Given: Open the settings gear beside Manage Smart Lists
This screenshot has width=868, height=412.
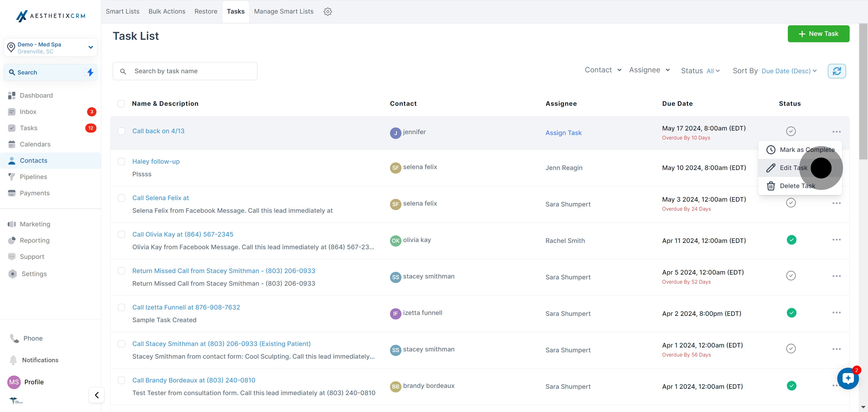Looking at the screenshot, I should click(328, 11).
